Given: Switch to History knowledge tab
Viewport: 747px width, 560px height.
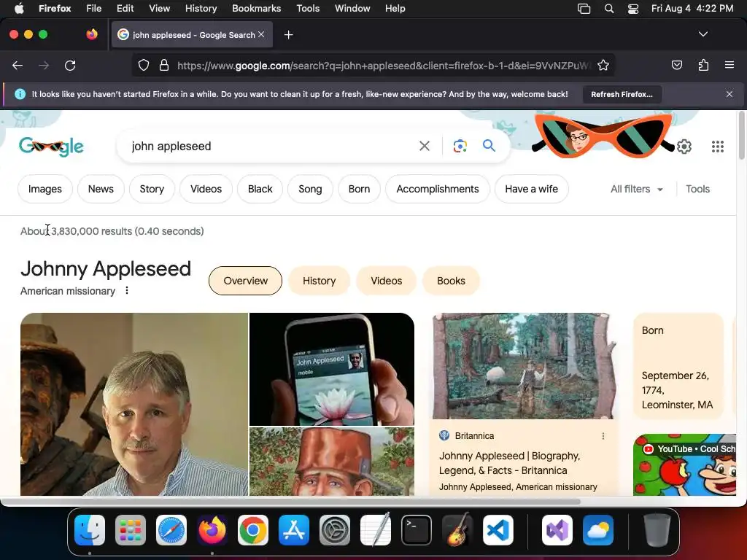Looking at the screenshot, I should pos(320,281).
